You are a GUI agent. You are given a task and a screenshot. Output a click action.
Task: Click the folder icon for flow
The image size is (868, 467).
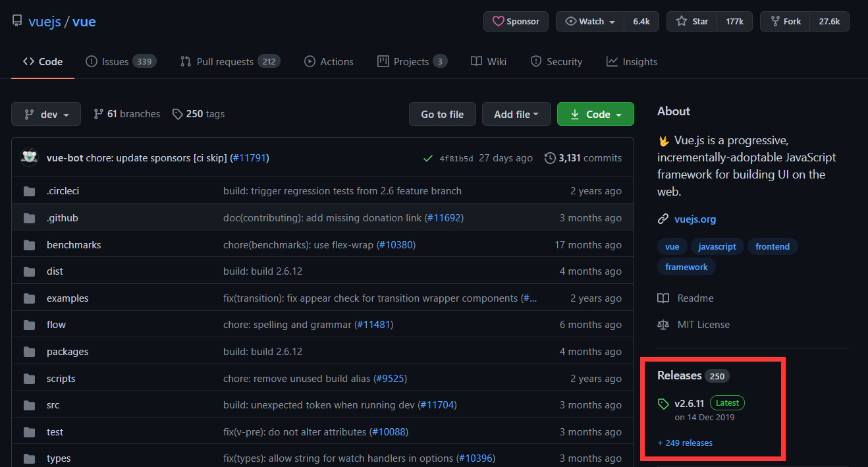[x=29, y=325]
